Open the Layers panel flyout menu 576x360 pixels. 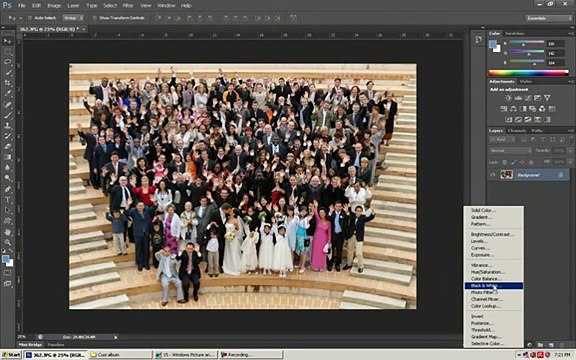pyautogui.click(x=570, y=130)
